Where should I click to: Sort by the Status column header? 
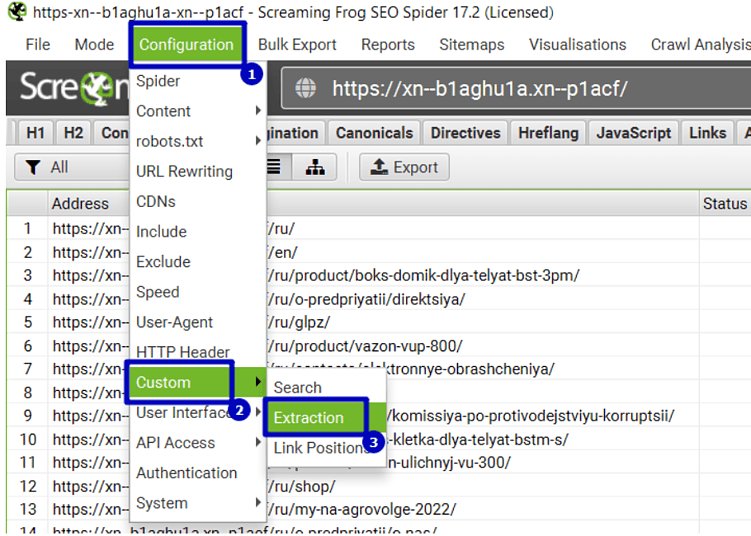(725, 204)
